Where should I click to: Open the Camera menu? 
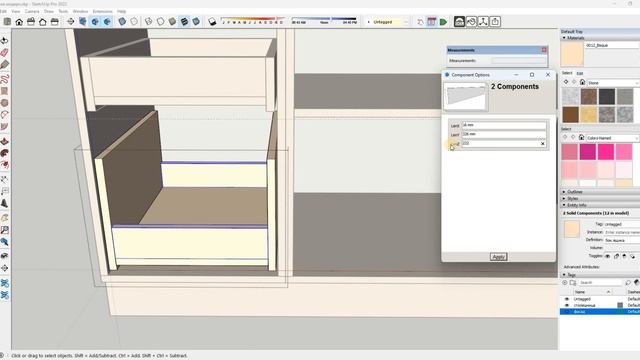click(32, 11)
